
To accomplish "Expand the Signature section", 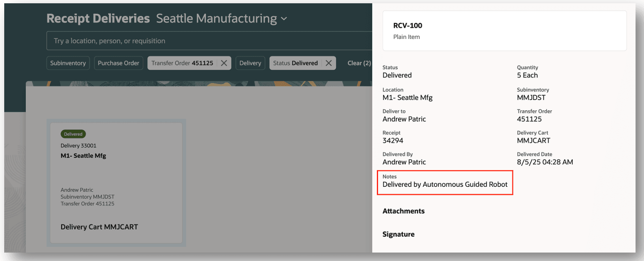I will tap(398, 234).
